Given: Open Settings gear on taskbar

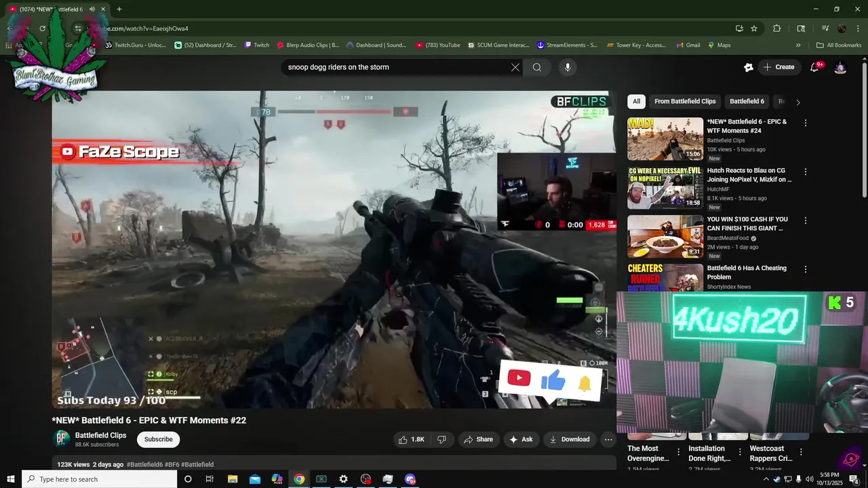Looking at the screenshot, I should click(344, 479).
